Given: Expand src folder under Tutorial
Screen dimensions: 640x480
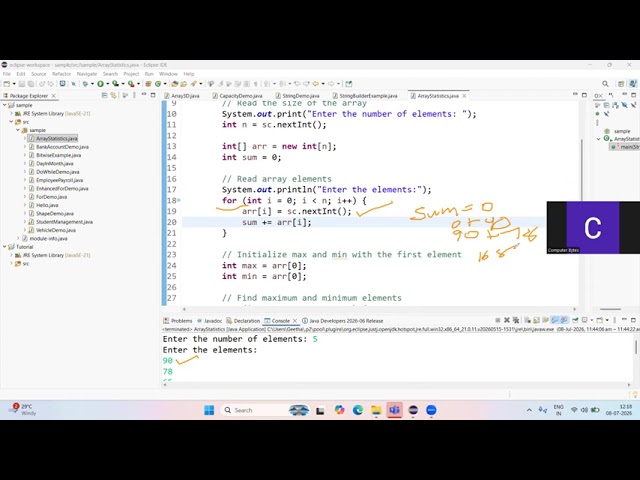Looking at the screenshot, I should point(11,263).
